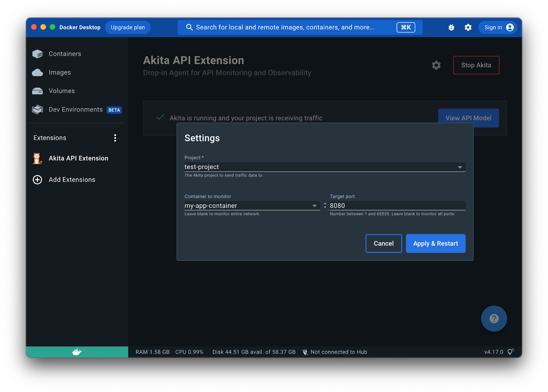Viewport: 548px width, 392px height.
Task: Click the 'Number between 1 and 65535' hint
Action: coord(392,214)
